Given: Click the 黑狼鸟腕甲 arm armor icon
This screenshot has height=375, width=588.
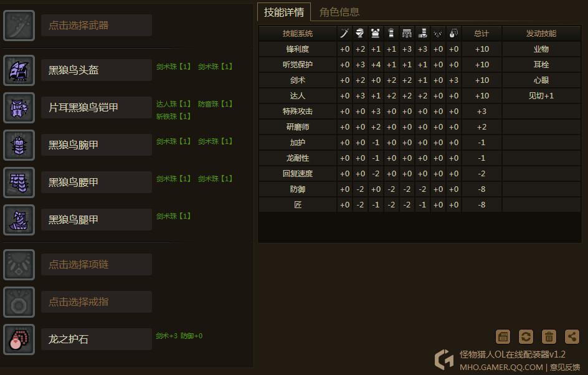Looking at the screenshot, I should click(x=19, y=145).
